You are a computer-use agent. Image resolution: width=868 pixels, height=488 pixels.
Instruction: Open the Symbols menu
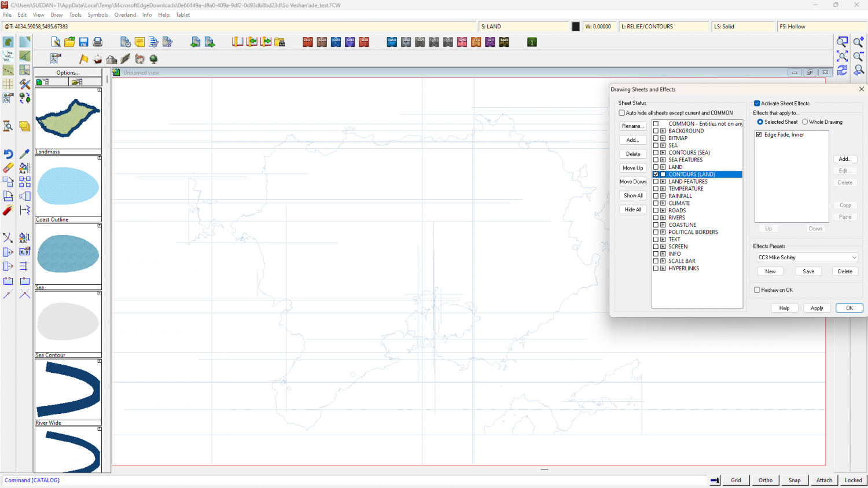pos(98,15)
